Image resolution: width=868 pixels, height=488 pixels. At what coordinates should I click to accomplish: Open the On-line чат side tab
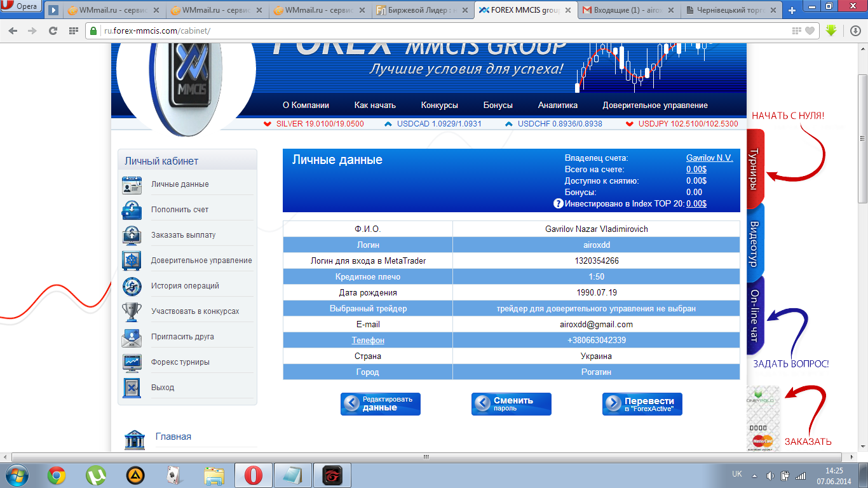point(755,316)
